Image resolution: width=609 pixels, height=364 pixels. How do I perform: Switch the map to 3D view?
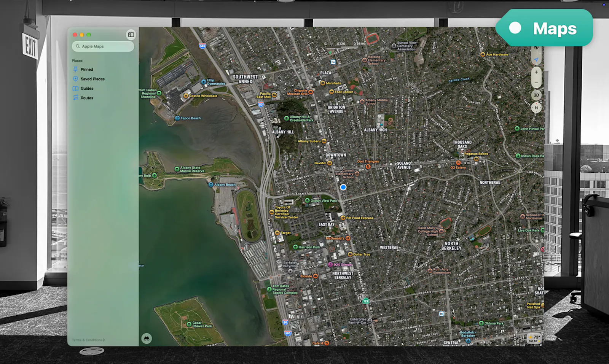536,95
